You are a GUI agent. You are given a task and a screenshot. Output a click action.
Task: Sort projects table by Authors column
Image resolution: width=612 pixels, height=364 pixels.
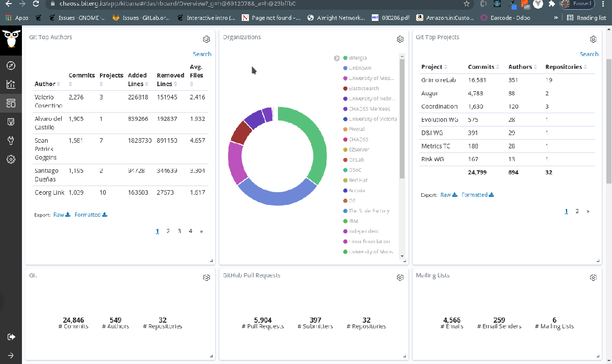coord(523,67)
